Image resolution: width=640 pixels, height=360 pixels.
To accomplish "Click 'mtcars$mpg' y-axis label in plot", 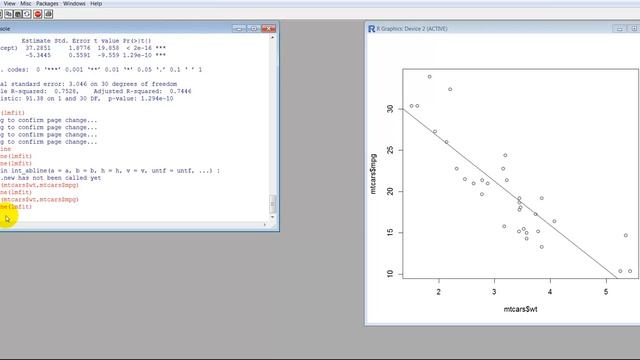I will coord(373,174).
